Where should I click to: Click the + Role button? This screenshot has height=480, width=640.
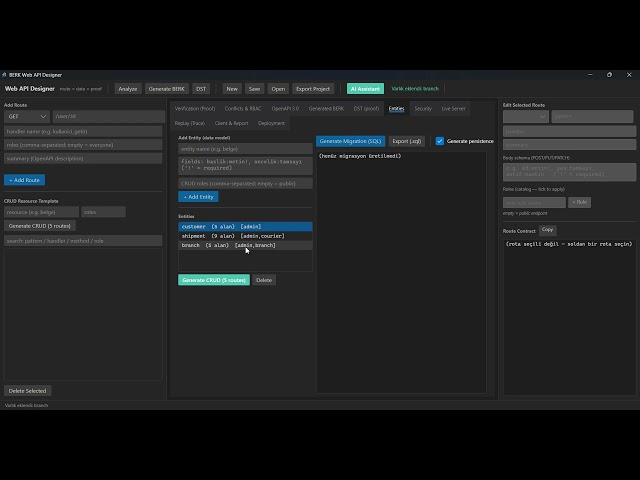tap(579, 202)
